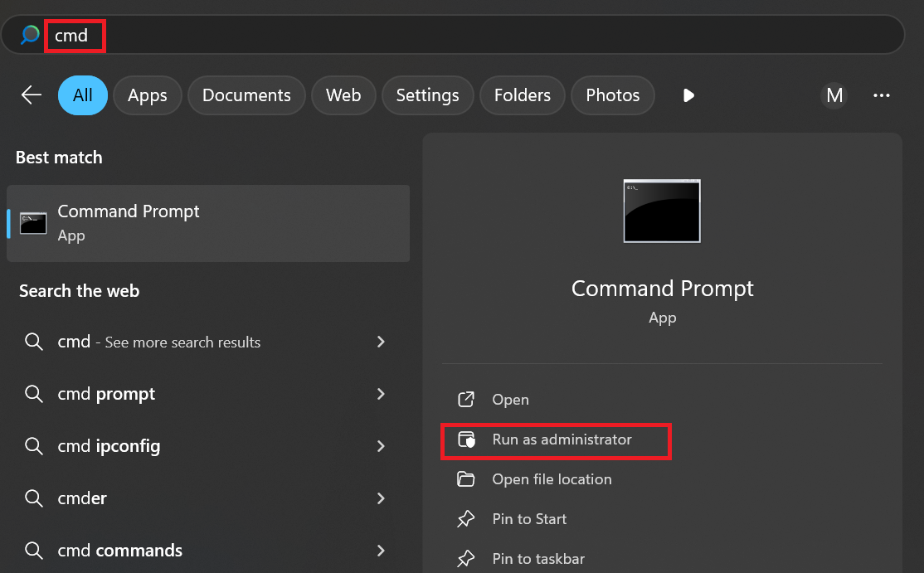The height and width of the screenshot is (573, 924).
Task: Click the cmd search input field
Action: (453, 36)
